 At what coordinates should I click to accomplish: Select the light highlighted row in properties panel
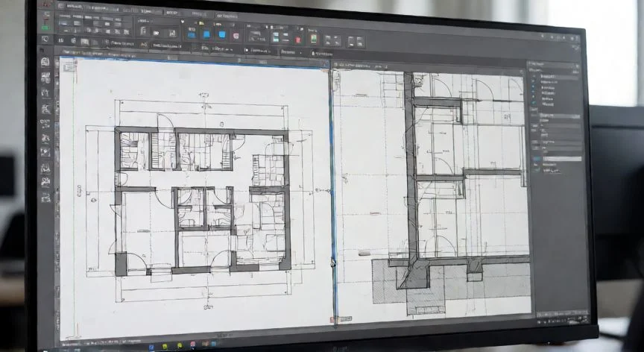point(562,159)
